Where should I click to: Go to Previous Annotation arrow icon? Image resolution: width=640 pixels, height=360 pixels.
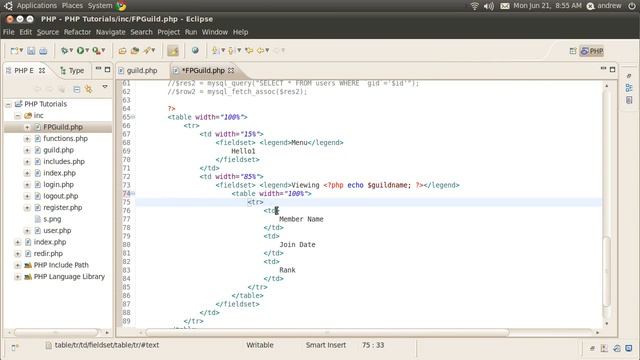[231, 51]
